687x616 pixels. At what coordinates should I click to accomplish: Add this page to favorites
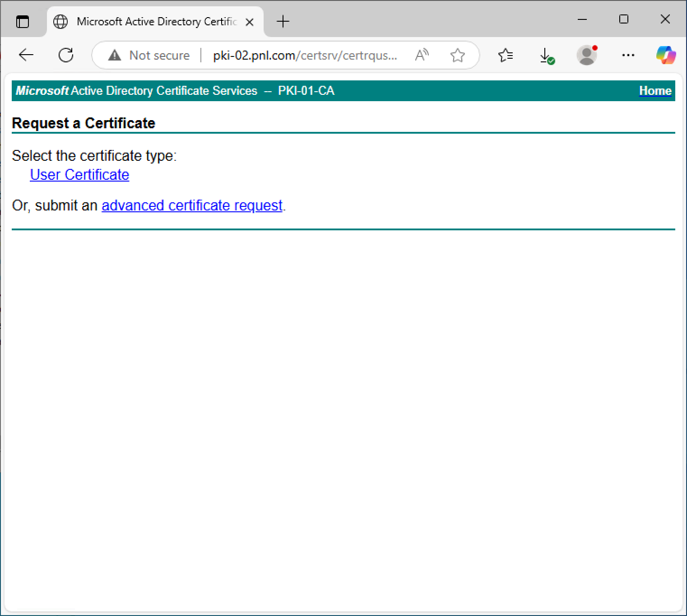tap(457, 55)
